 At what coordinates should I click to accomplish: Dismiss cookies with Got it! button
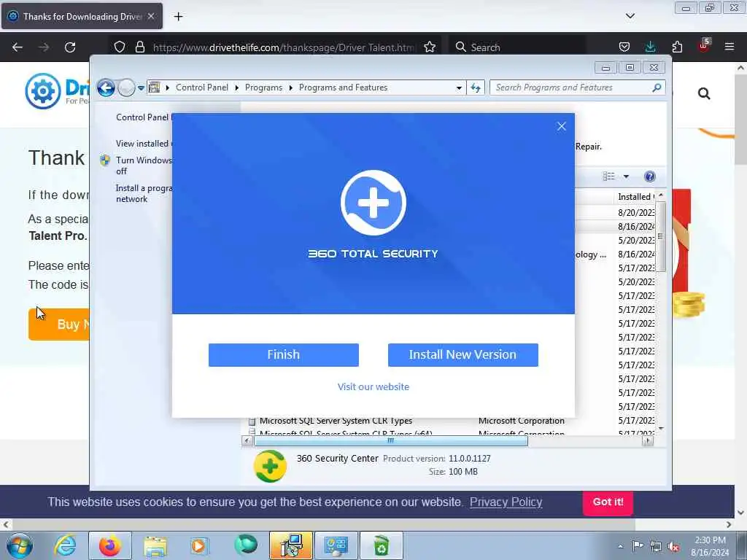[x=608, y=502]
